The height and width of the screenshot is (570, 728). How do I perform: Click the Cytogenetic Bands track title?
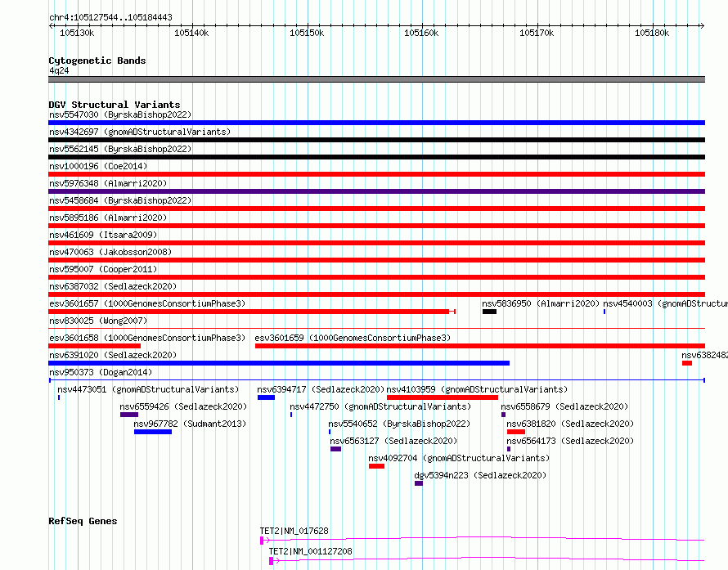click(97, 61)
